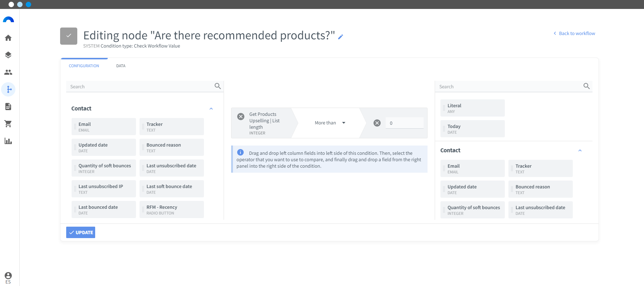The width and height of the screenshot is (644, 286).
Task: Open the contacts people icon
Action: [x=8, y=72]
